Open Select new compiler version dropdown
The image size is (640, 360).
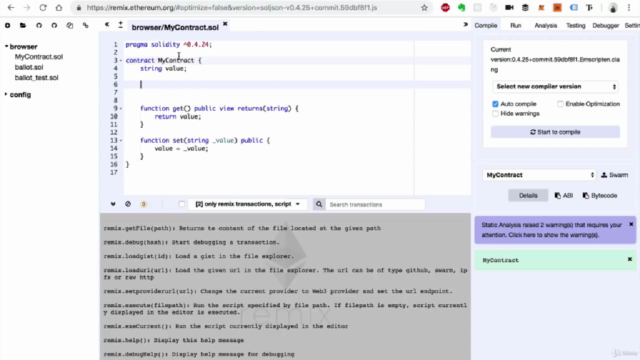[x=556, y=87]
